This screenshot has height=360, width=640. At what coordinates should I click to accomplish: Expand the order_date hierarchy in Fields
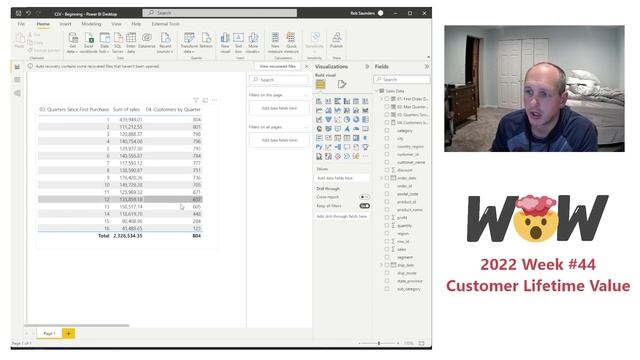(382, 178)
